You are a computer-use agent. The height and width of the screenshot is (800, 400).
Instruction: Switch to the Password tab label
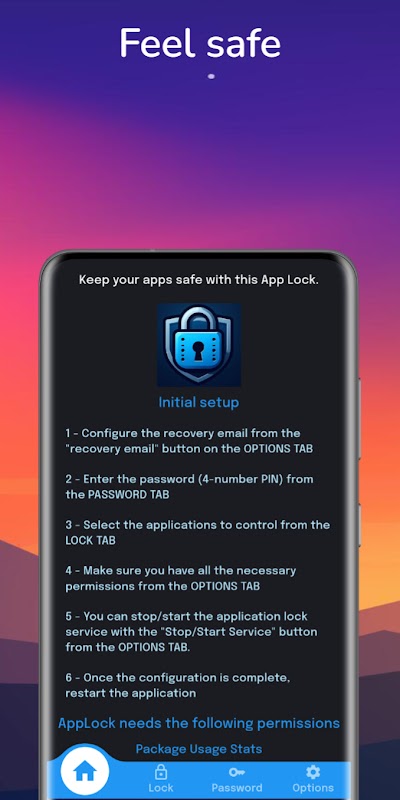237,788
